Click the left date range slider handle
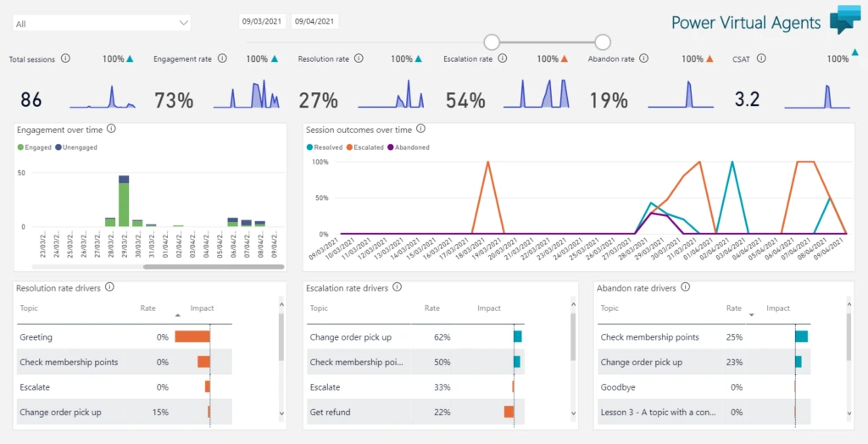 point(491,42)
